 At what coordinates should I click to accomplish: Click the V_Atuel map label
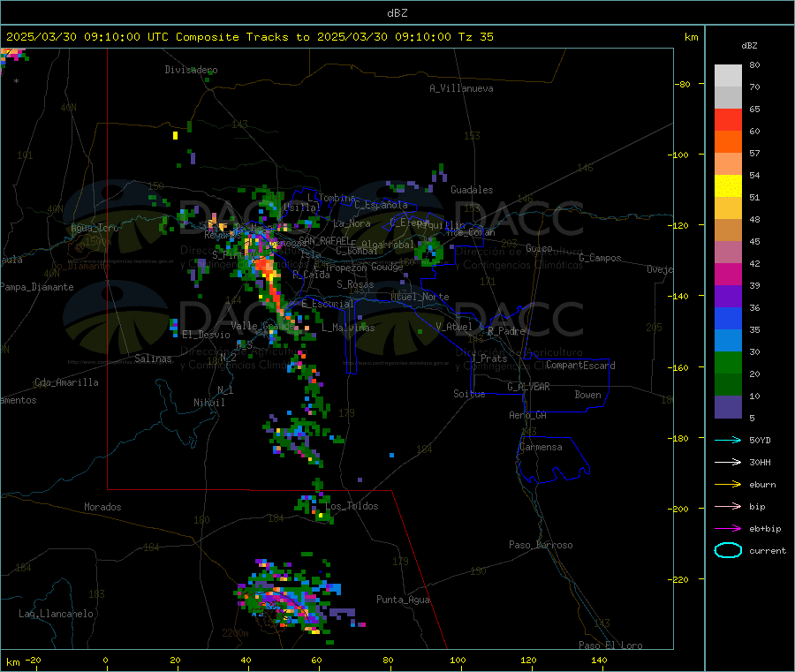click(x=454, y=327)
